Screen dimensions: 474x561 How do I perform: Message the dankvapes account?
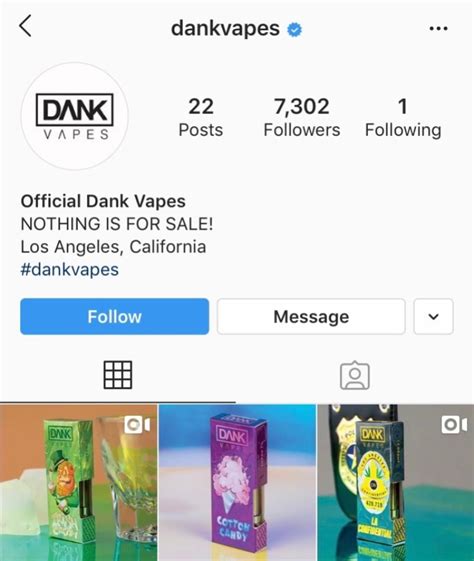click(x=311, y=317)
